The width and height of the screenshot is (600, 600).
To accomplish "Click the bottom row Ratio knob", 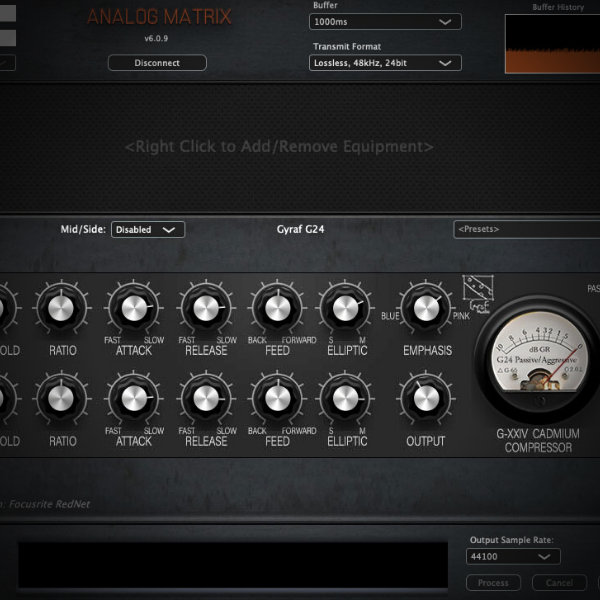I will [61, 398].
